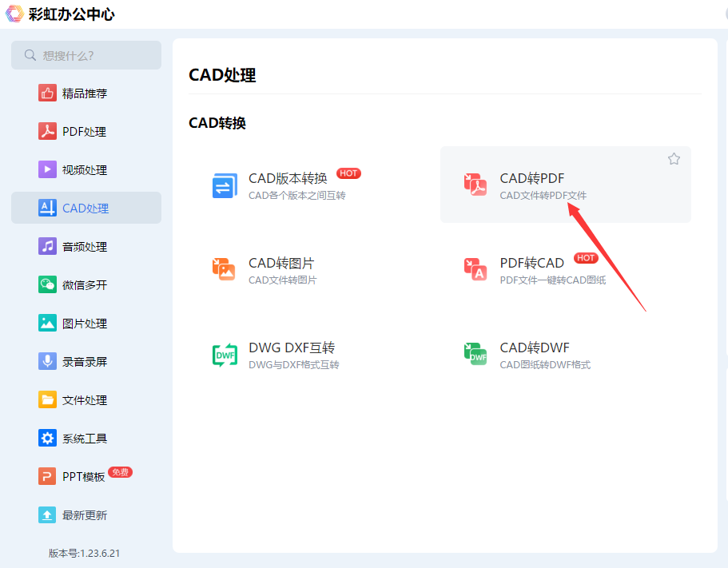Click the description DWG与DXF格式互转

(x=294, y=365)
